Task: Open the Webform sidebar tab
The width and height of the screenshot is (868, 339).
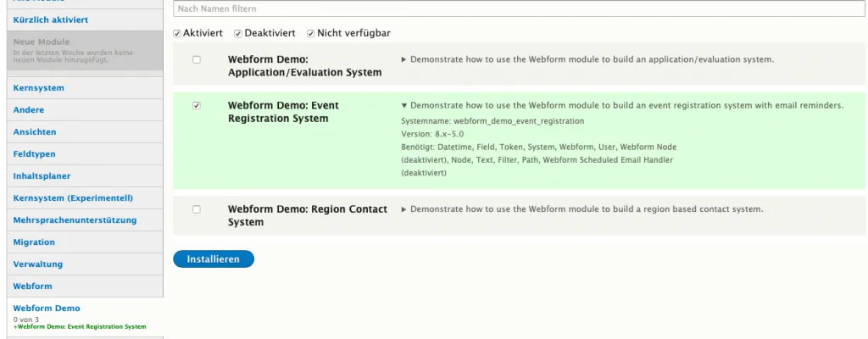Action: (85, 286)
